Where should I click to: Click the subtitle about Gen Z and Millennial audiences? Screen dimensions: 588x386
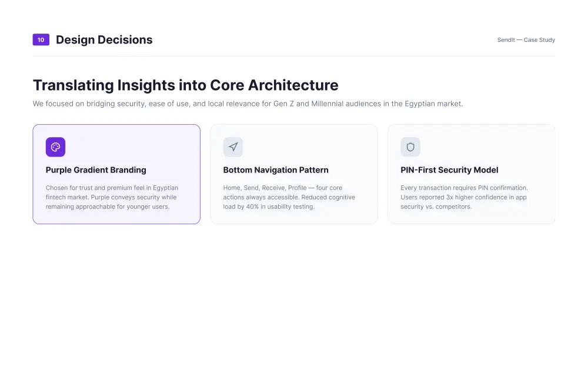click(248, 104)
